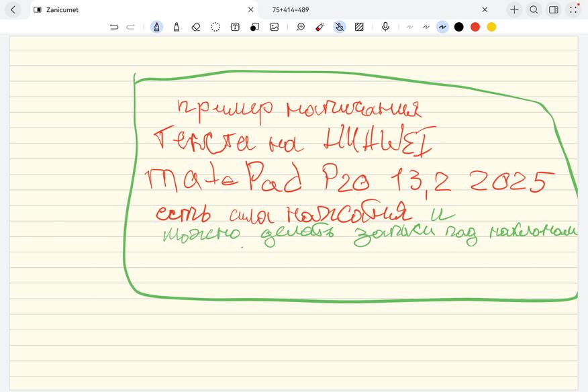The height and width of the screenshot is (392, 588).
Task: Pick the red pen color
Action: pyautogui.click(x=475, y=27)
